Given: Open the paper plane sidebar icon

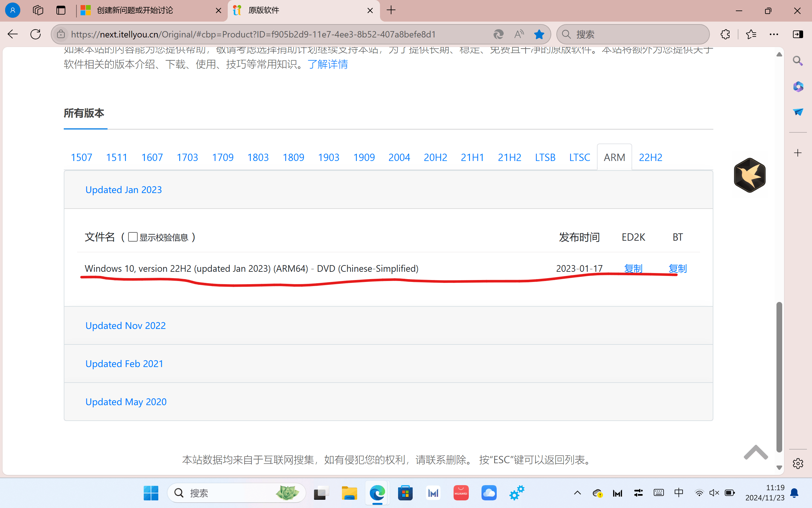Looking at the screenshot, I should [798, 112].
